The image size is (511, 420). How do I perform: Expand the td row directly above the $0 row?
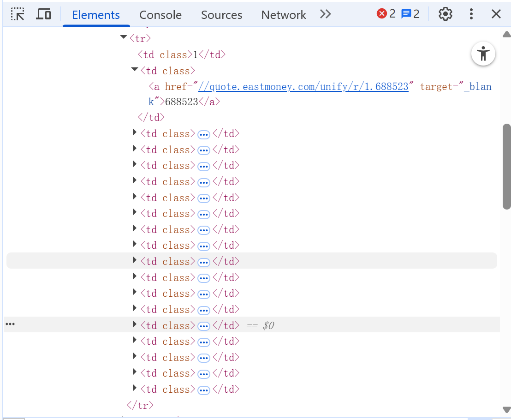[x=134, y=308]
